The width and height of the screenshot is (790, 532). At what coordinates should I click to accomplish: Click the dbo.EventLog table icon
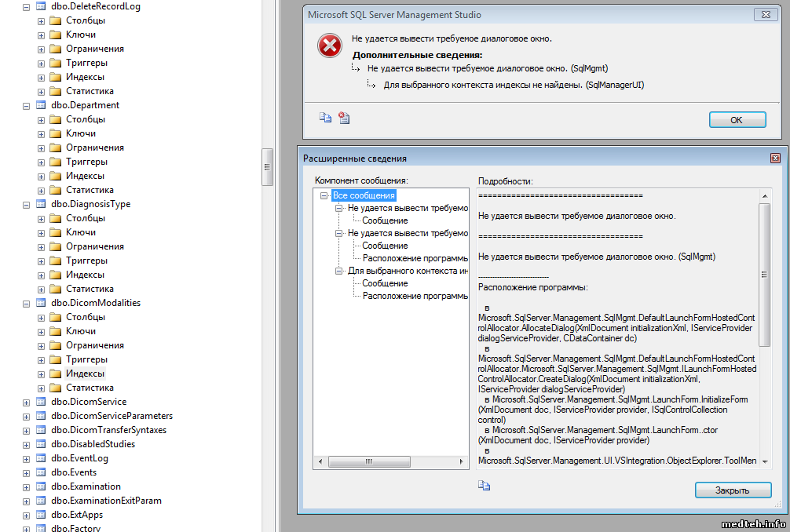pyautogui.click(x=41, y=458)
